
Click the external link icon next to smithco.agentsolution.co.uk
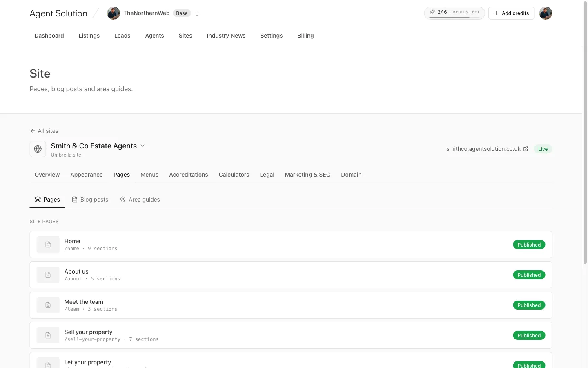pyautogui.click(x=526, y=149)
